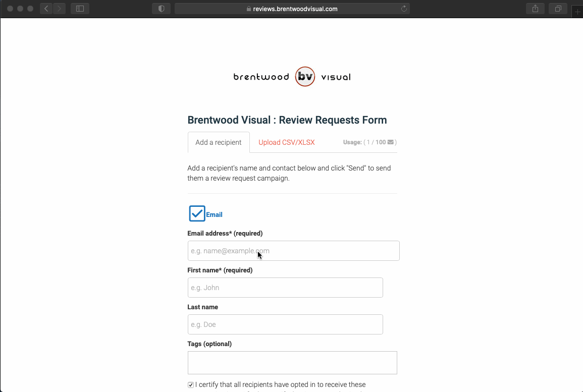Click the Brentwood Visual bv logo
Viewport: 583px width, 392px height.
(292, 77)
